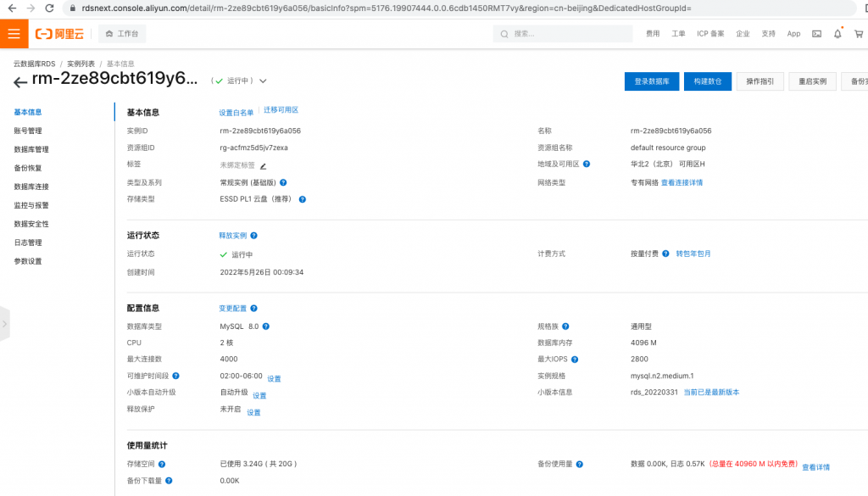The image size is (868, 496).
Task: Click 实例列表 breadcrumb
Action: 81,64
